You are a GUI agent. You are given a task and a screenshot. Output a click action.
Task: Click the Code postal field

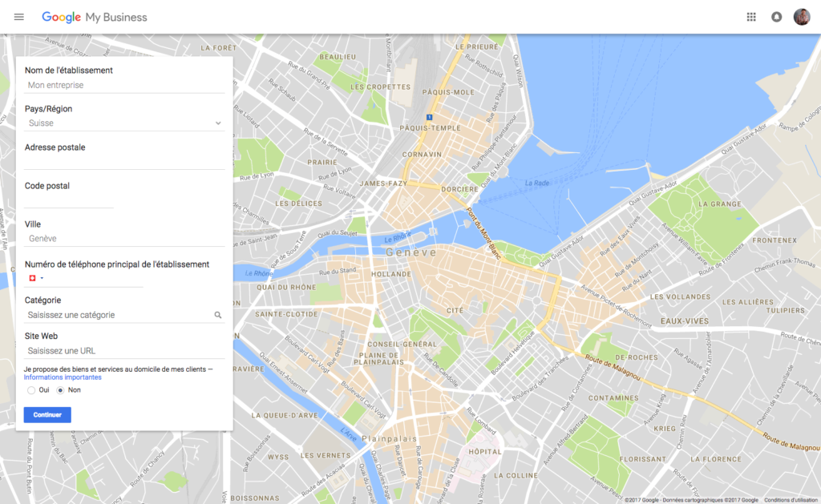click(69, 200)
